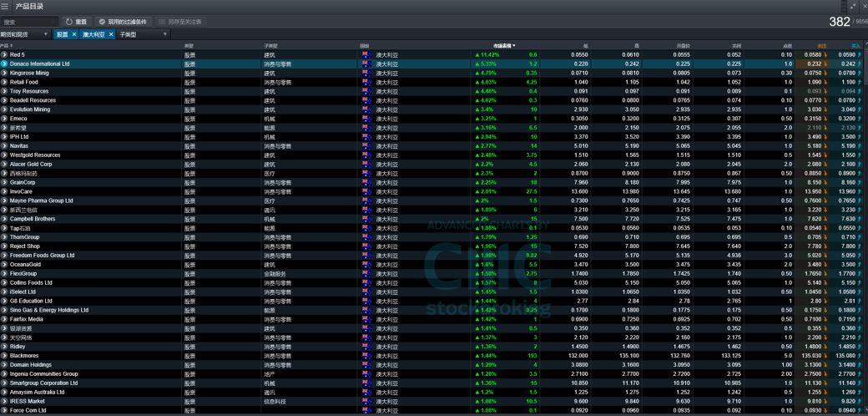This screenshot has width=868, height=416.
Task: Open the round arrow icon for FlexiGroup
Action: pos(4,274)
